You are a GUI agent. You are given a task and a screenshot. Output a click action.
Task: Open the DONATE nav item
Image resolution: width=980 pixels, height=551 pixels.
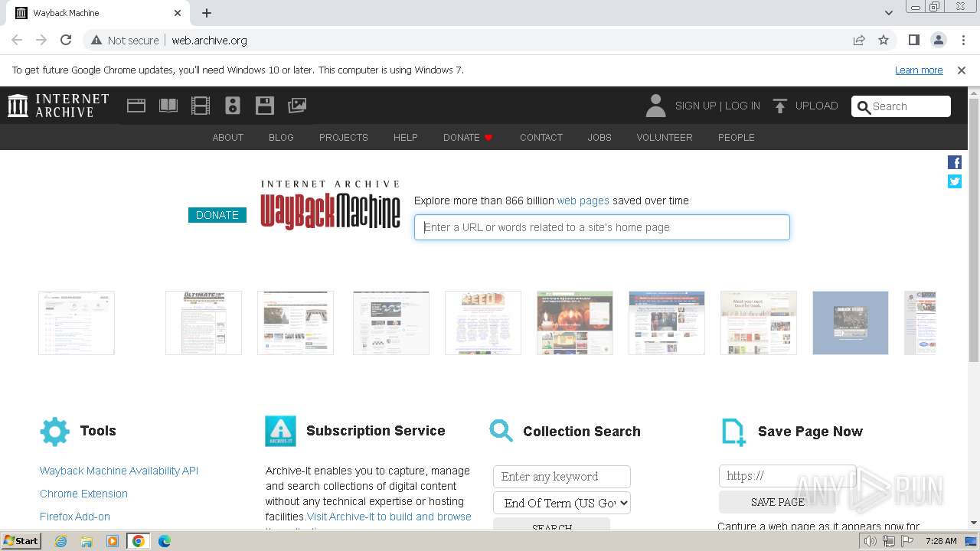468,137
